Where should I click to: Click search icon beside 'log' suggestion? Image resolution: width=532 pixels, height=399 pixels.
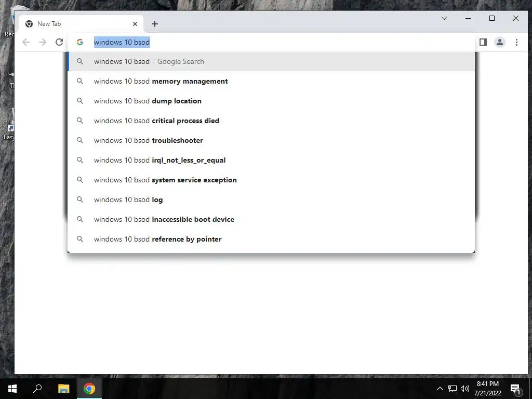[79, 199]
